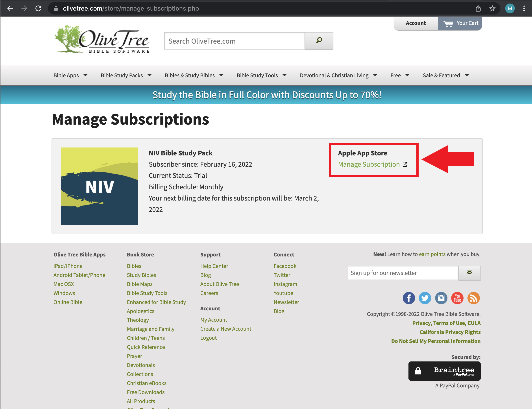Viewport: 532px width, 409px height.
Task: Click the NIV Bible Study Pack thumbnail
Action: pyautogui.click(x=99, y=186)
